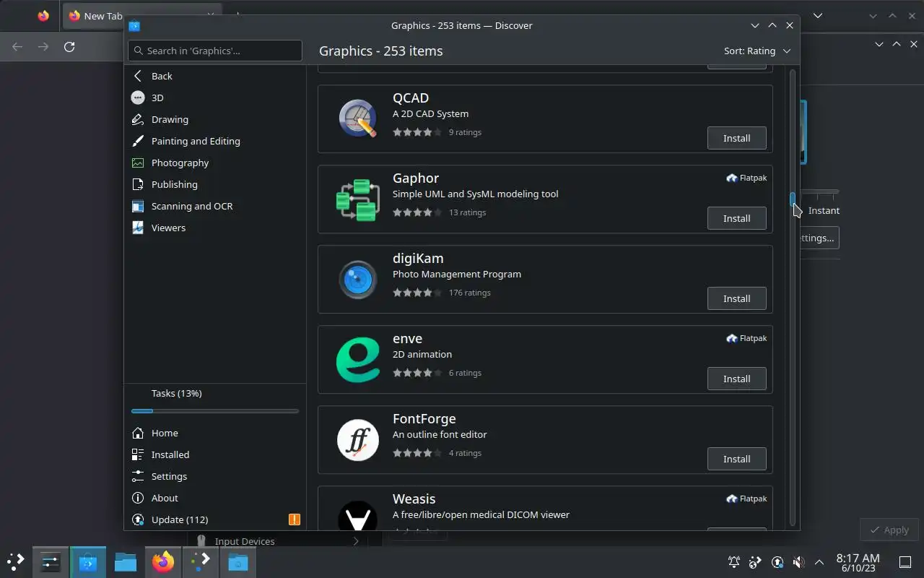The image size is (924, 578).
Task: Install digiKam
Action: (x=736, y=298)
